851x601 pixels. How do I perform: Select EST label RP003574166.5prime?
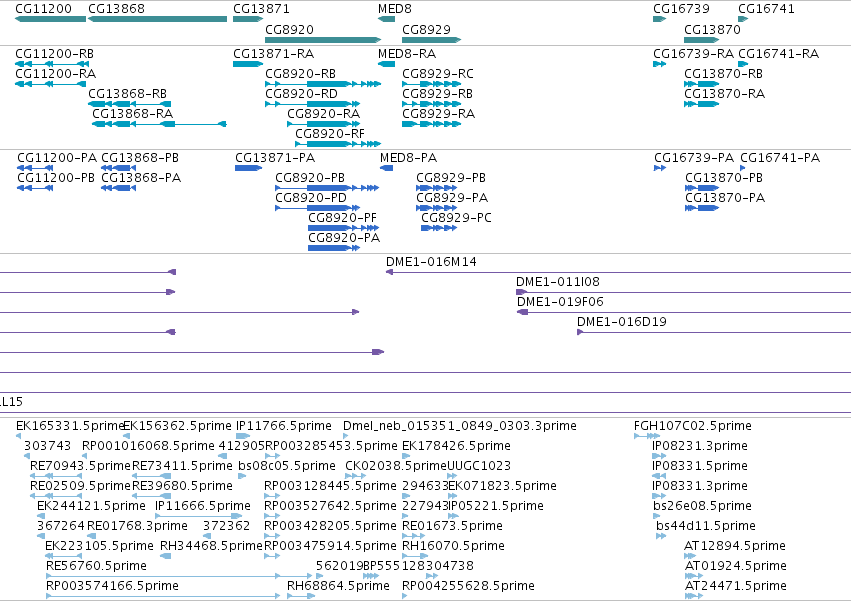coord(112,586)
